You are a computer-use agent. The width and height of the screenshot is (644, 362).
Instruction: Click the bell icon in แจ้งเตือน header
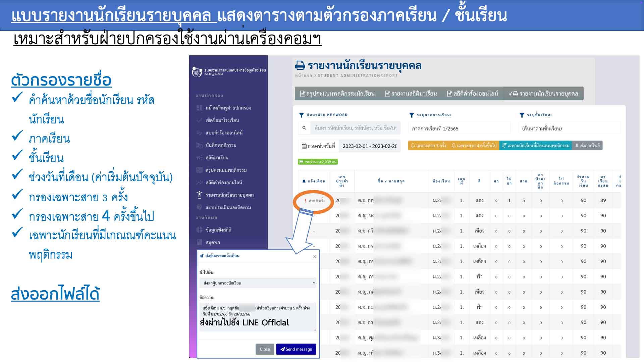(304, 181)
